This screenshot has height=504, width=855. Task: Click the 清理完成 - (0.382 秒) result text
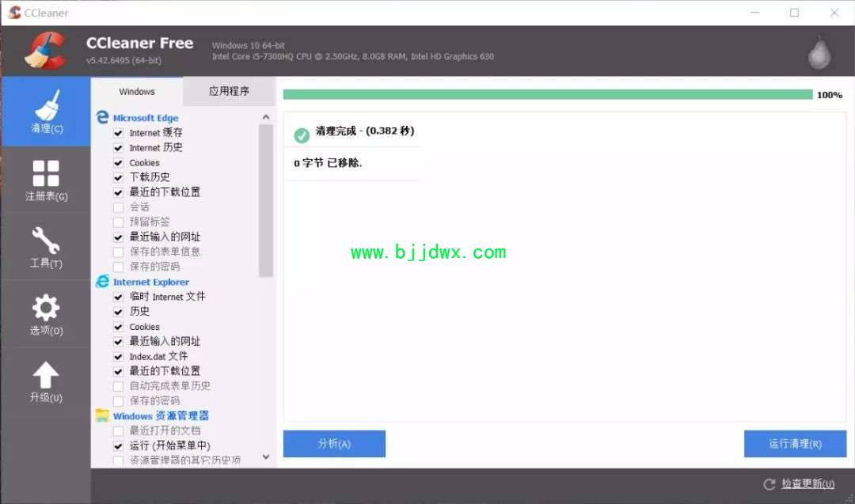pyautogui.click(x=365, y=131)
